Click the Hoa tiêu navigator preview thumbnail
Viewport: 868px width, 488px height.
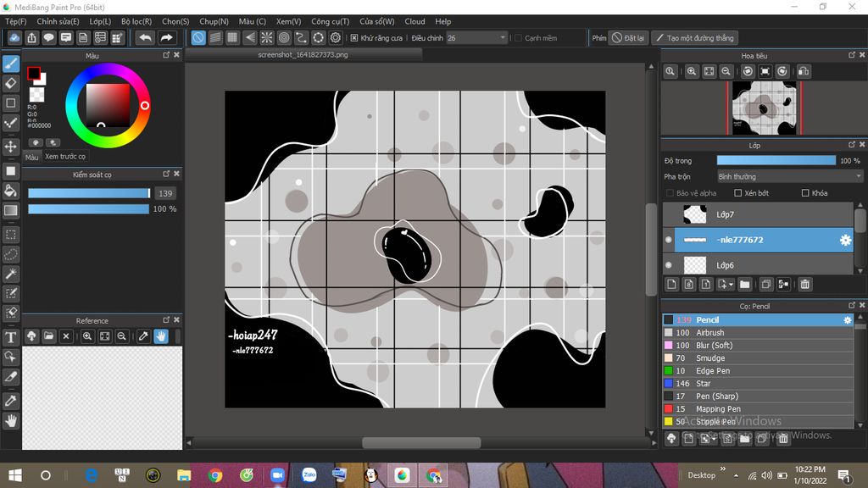click(x=764, y=108)
